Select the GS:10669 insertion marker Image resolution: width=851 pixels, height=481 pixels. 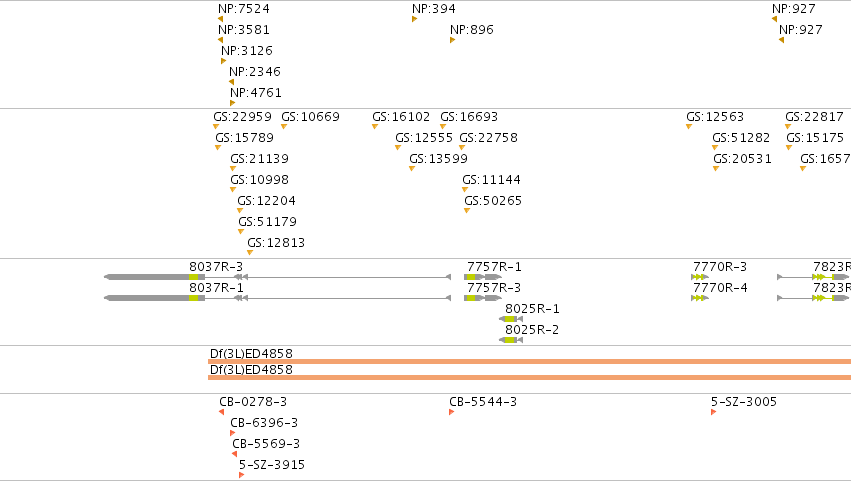click(284, 126)
